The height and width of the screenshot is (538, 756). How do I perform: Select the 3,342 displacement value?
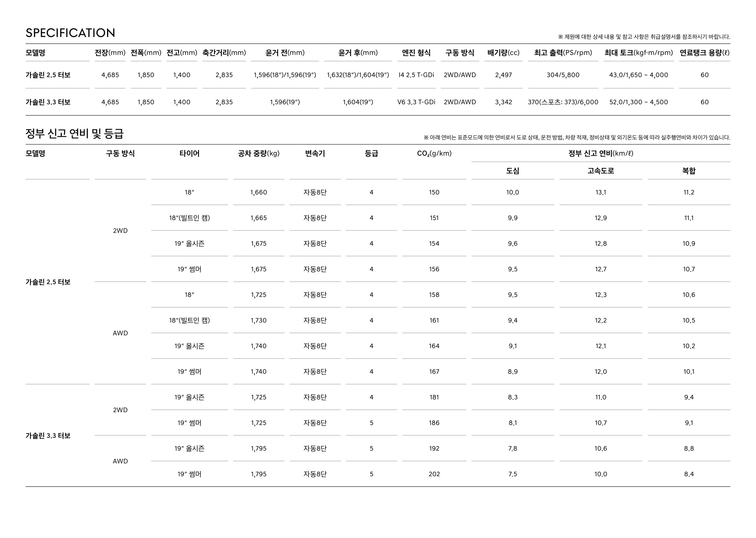[503, 102]
